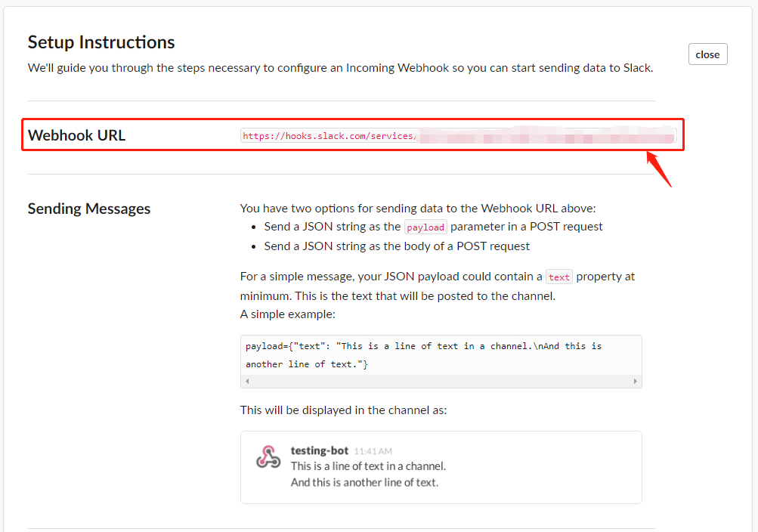Click the "A simple example:" text line
The image size is (758, 532).
pyautogui.click(x=288, y=314)
